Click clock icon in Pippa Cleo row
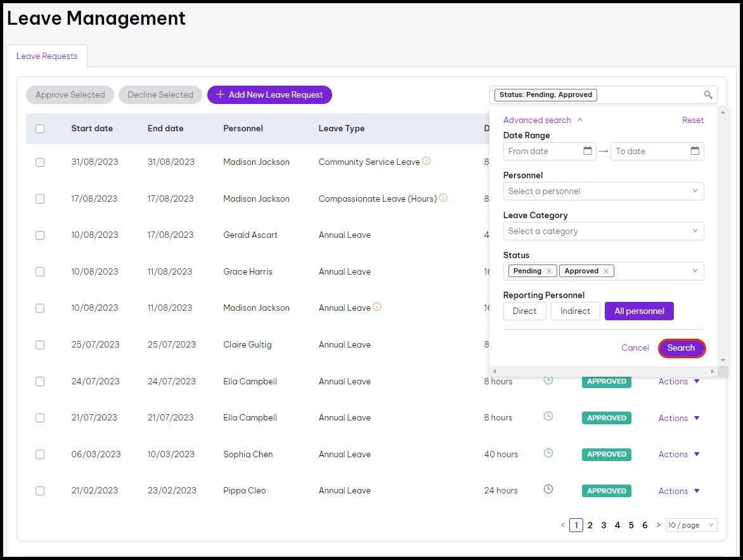743x560 pixels. 548,490
